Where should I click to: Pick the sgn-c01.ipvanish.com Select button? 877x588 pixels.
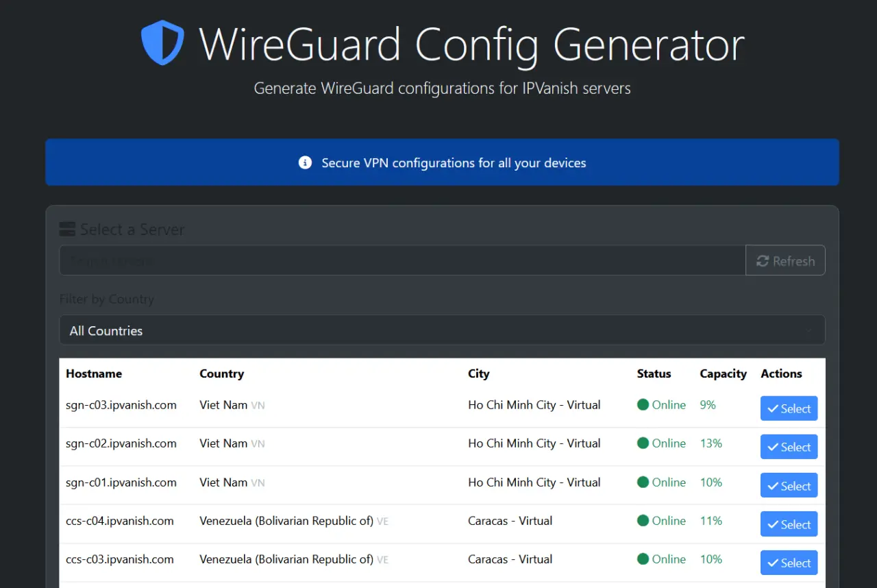[x=789, y=486]
